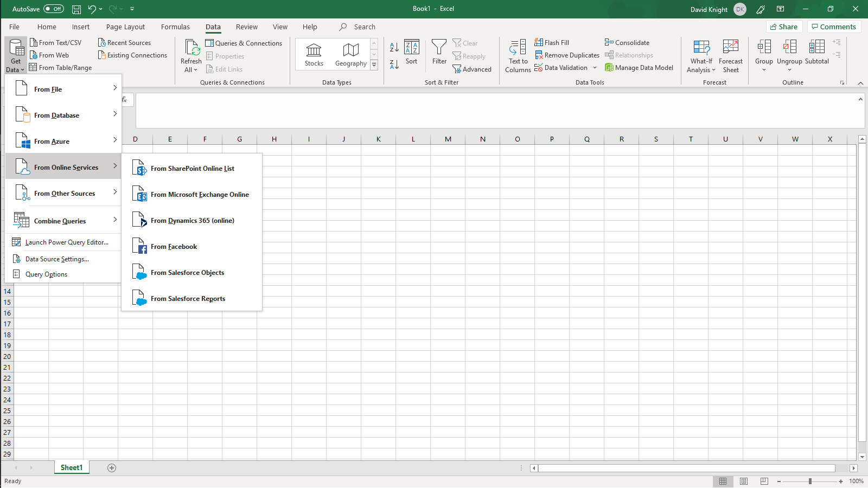Open the Group dropdown

[764, 56]
